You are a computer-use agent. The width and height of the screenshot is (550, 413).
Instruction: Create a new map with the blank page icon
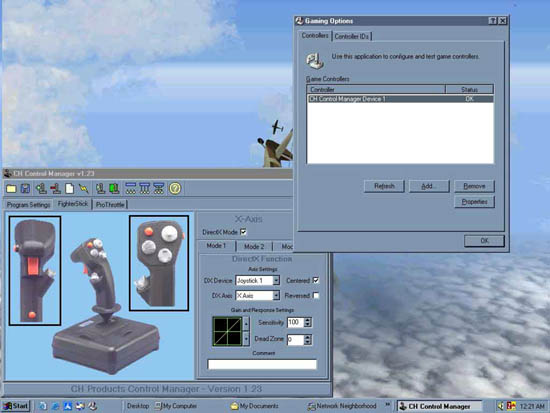click(x=69, y=189)
